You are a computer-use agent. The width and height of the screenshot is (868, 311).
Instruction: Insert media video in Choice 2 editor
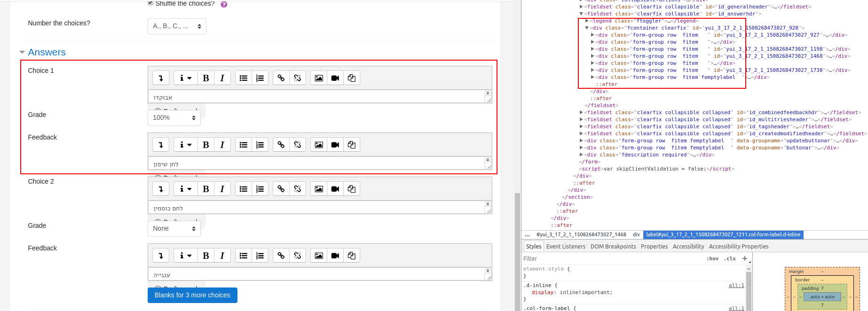(335, 189)
